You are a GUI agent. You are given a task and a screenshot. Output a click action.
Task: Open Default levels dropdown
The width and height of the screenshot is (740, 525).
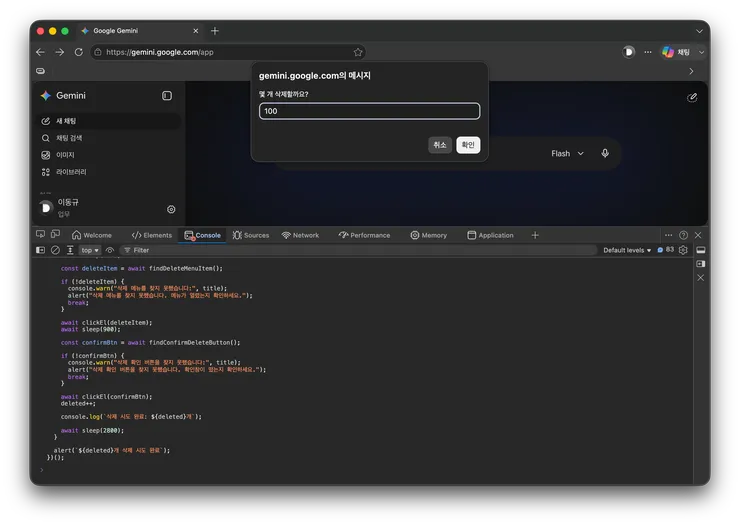coord(627,250)
